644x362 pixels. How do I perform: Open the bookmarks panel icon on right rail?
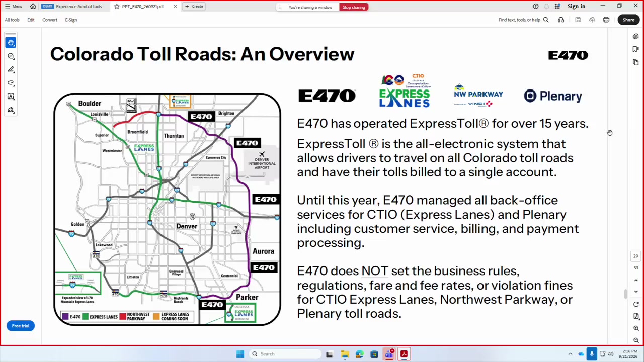(636, 49)
